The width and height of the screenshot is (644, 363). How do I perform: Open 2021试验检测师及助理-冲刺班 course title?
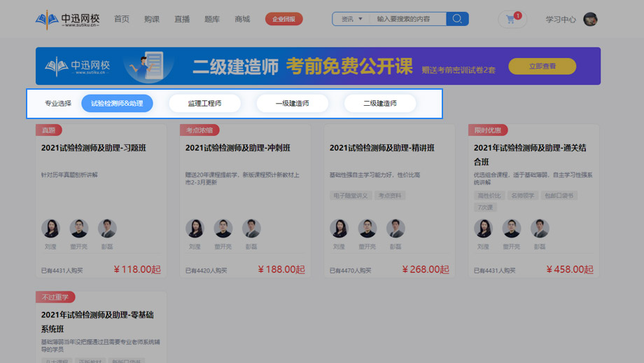(238, 148)
